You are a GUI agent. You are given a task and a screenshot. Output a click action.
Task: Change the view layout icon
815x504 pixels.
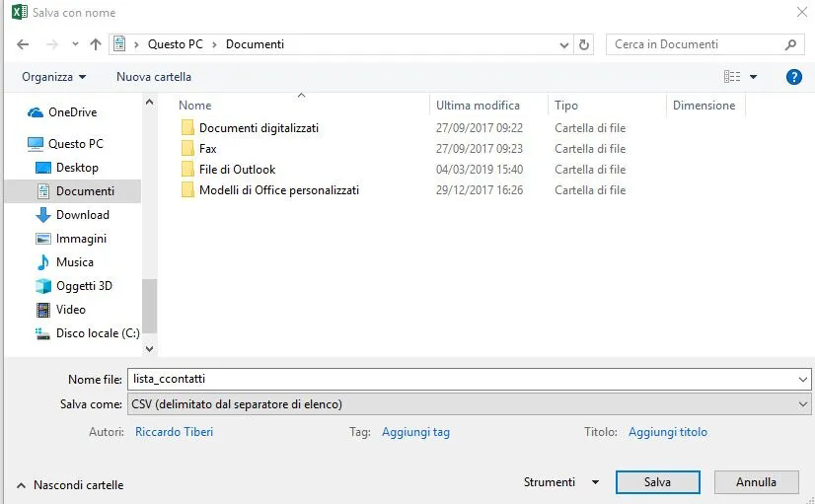point(732,77)
